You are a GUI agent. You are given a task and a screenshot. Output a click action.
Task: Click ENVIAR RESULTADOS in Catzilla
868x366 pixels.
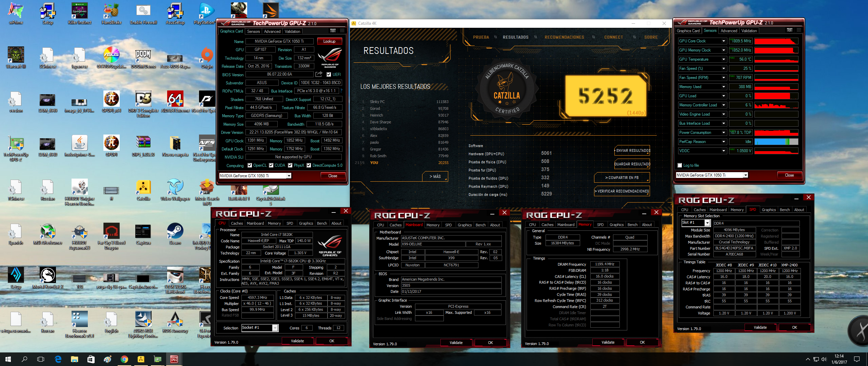[632, 150]
